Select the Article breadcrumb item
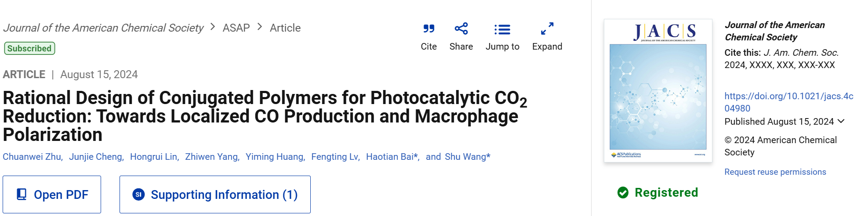The image size is (868, 216). tap(285, 28)
